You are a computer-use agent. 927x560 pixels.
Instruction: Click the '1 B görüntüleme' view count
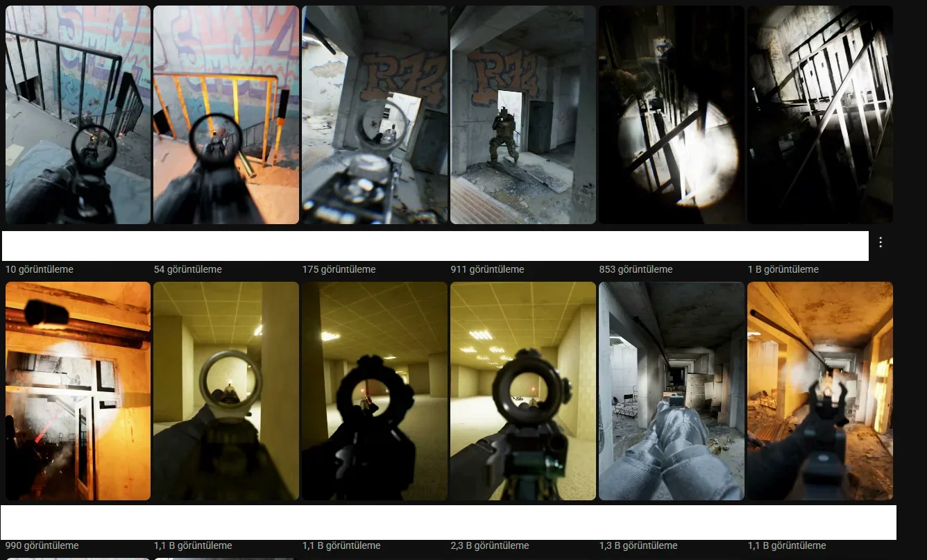[783, 269]
